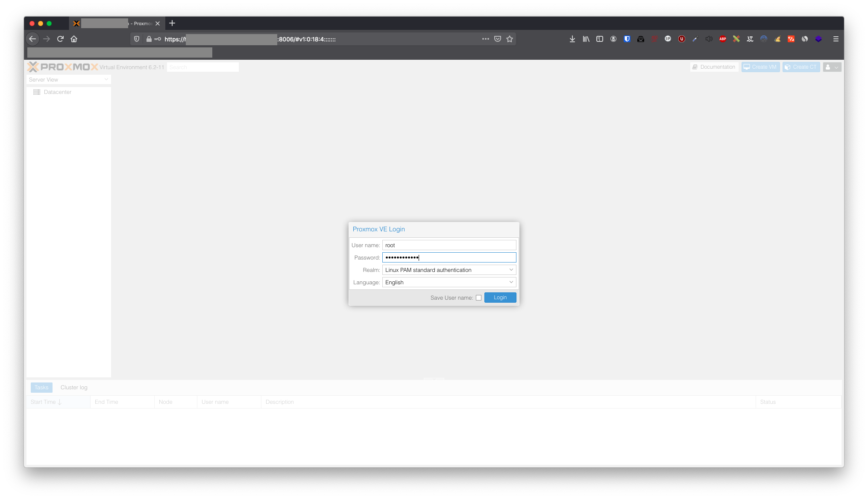Open Firefox account icon
Image resolution: width=868 pixels, height=499 pixels.
click(x=613, y=39)
